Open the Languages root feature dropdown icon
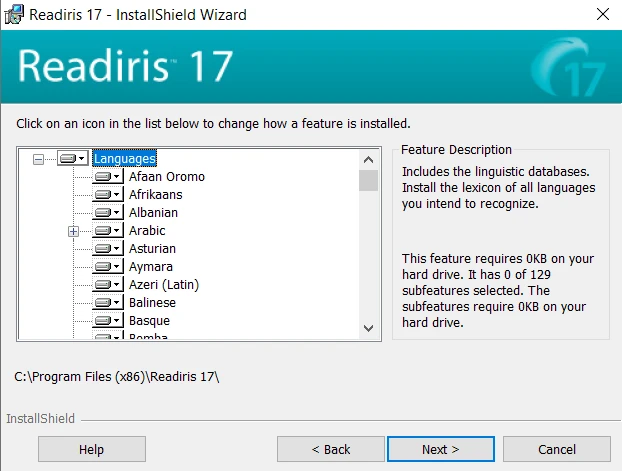 72,159
